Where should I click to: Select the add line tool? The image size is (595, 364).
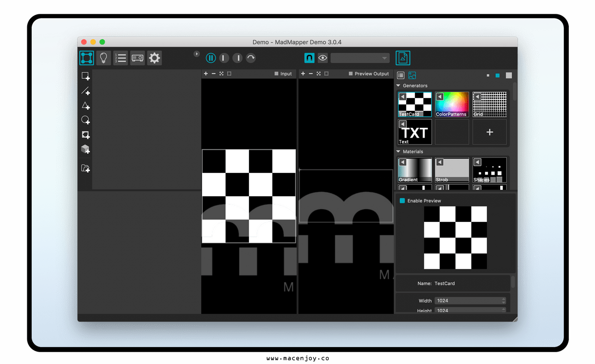[x=86, y=91]
